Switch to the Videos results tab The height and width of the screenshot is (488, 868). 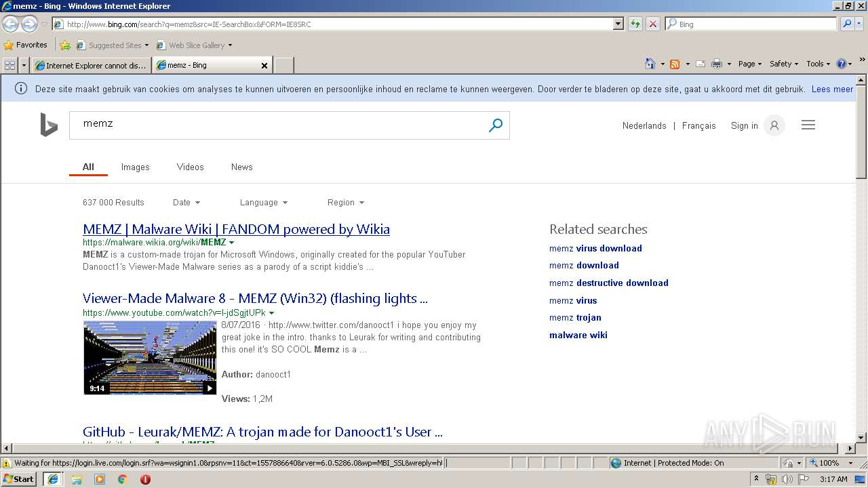pos(191,167)
